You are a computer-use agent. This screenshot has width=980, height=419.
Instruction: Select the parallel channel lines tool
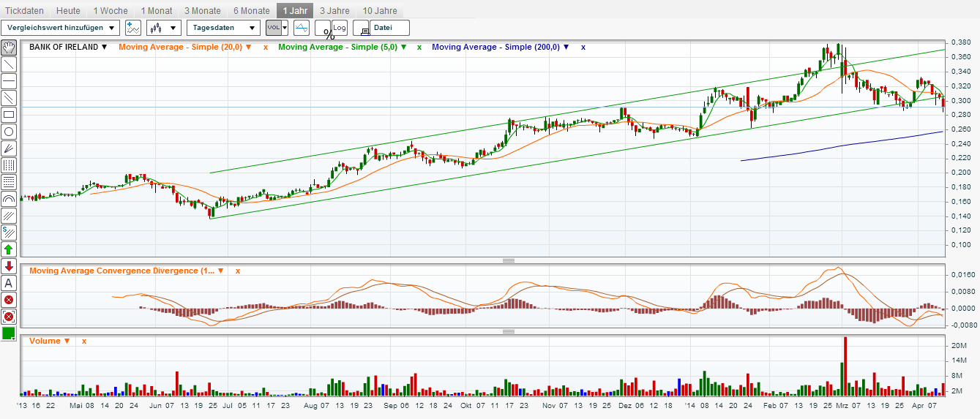pyautogui.click(x=9, y=98)
